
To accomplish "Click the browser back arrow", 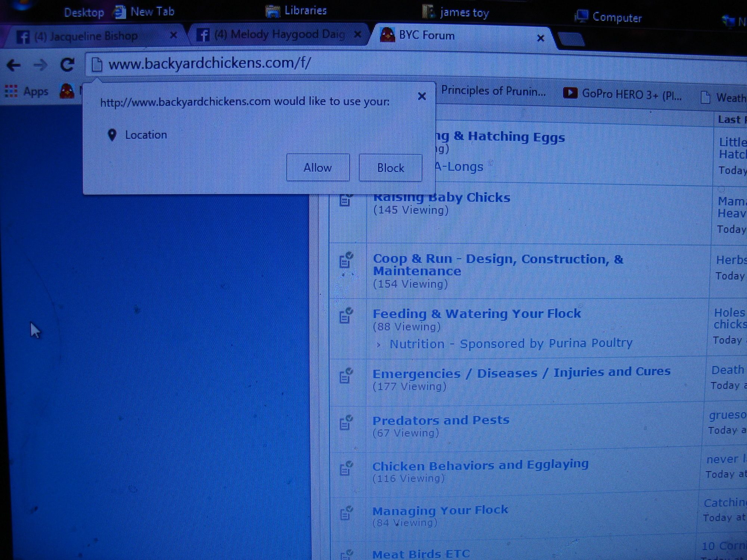I will 14,66.
